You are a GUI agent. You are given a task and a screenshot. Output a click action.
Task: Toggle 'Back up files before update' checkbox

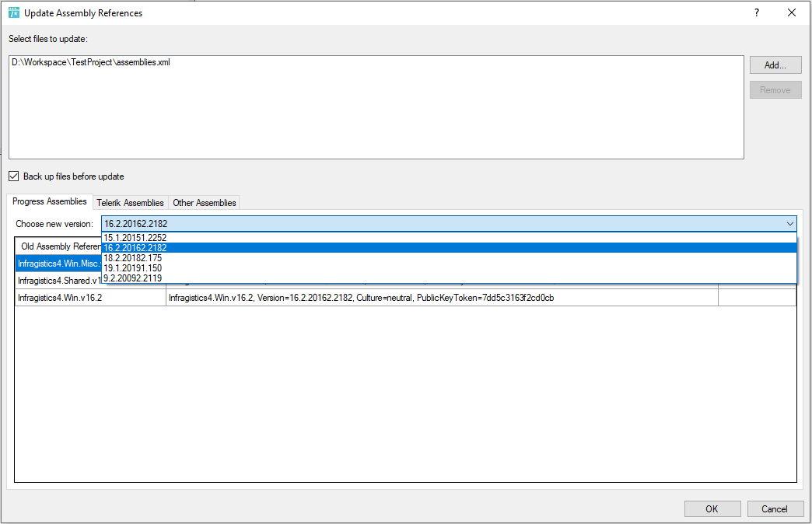14,176
